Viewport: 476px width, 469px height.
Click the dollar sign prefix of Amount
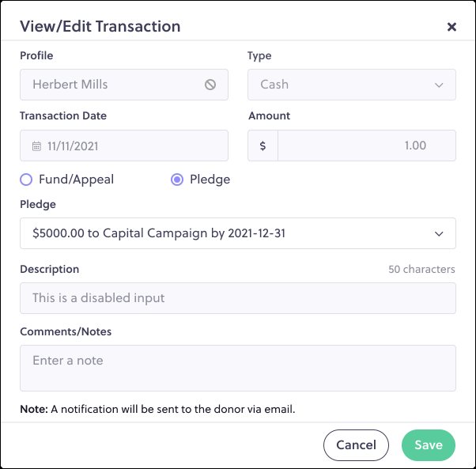click(263, 146)
